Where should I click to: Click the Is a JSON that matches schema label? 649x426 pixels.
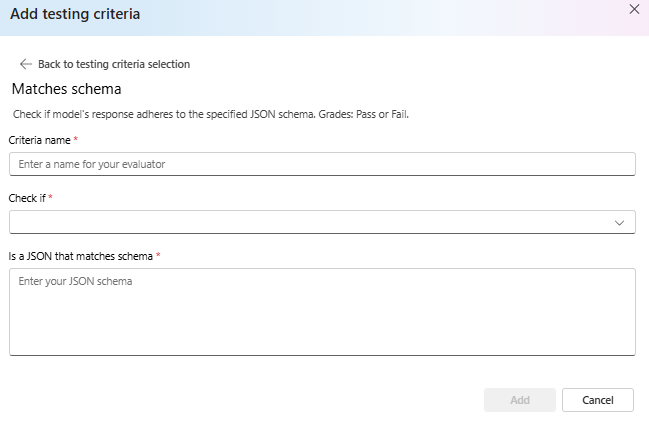point(81,256)
